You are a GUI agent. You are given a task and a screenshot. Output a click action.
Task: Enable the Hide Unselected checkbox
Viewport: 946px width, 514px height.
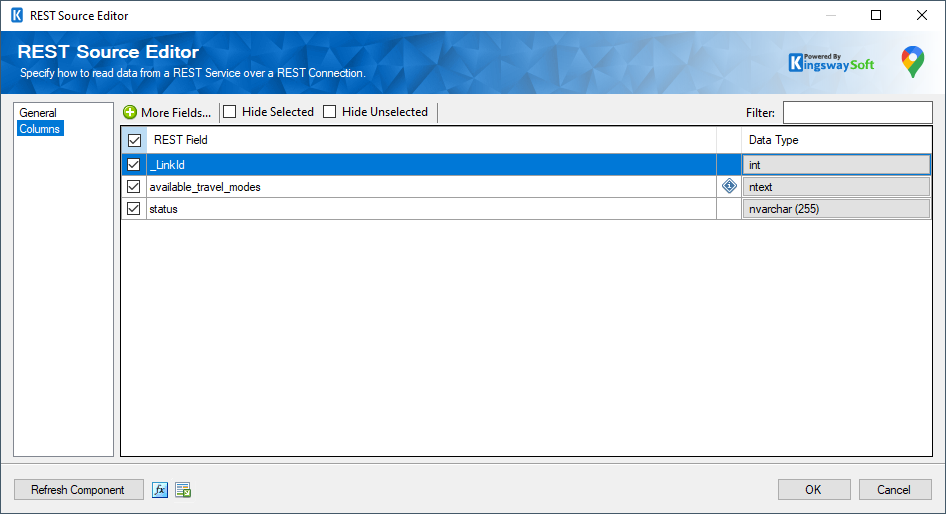330,113
